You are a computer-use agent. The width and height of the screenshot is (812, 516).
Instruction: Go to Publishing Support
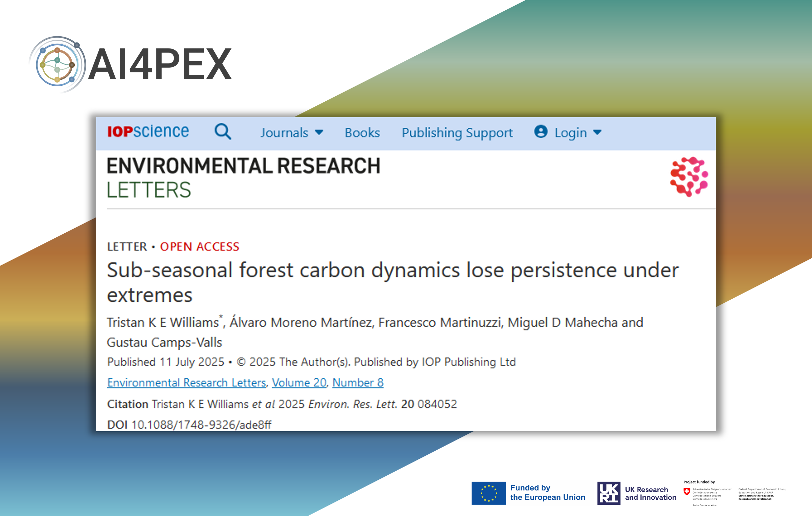click(457, 133)
